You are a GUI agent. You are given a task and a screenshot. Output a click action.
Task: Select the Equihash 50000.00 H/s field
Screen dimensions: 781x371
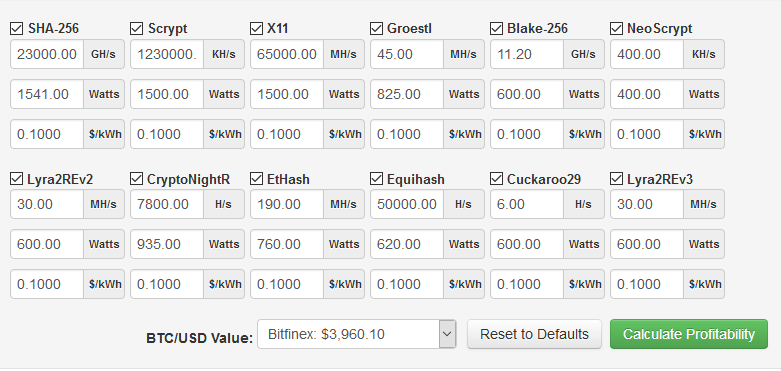407,204
